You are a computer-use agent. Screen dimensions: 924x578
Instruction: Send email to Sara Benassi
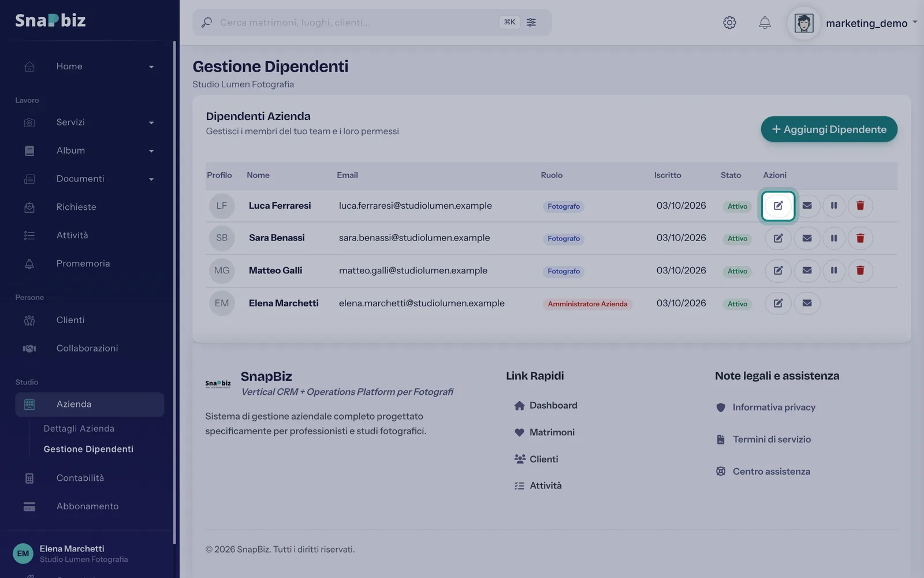click(x=807, y=238)
